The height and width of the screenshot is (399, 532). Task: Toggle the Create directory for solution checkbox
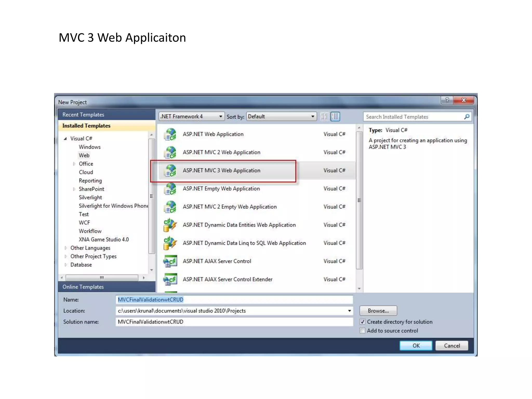pos(363,322)
